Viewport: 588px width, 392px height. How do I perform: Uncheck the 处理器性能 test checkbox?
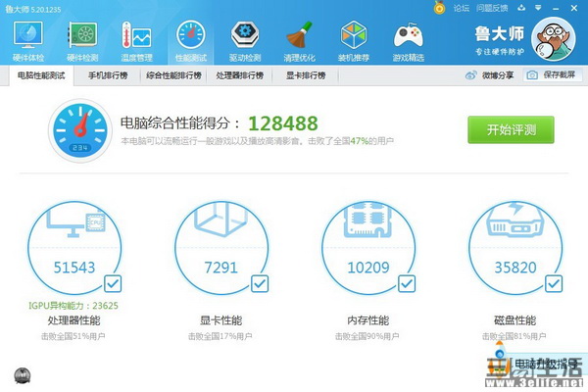tap(113, 283)
